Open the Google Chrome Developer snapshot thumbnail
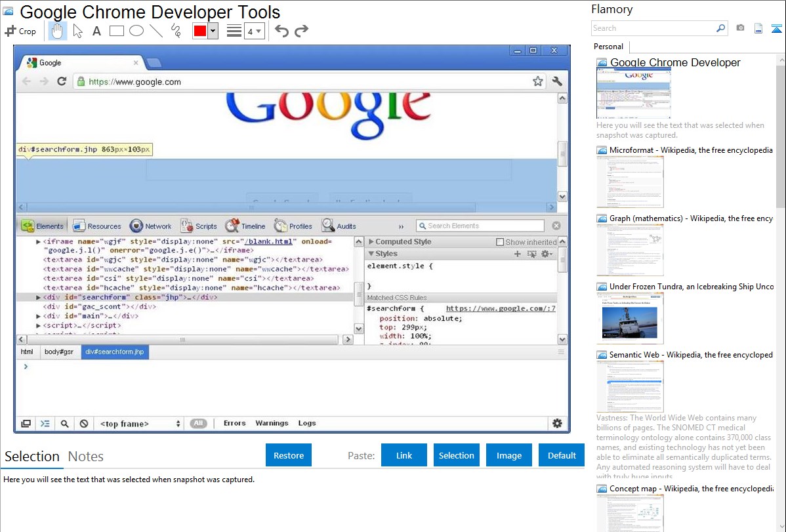786x532 pixels. pyautogui.click(x=634, y=93)
